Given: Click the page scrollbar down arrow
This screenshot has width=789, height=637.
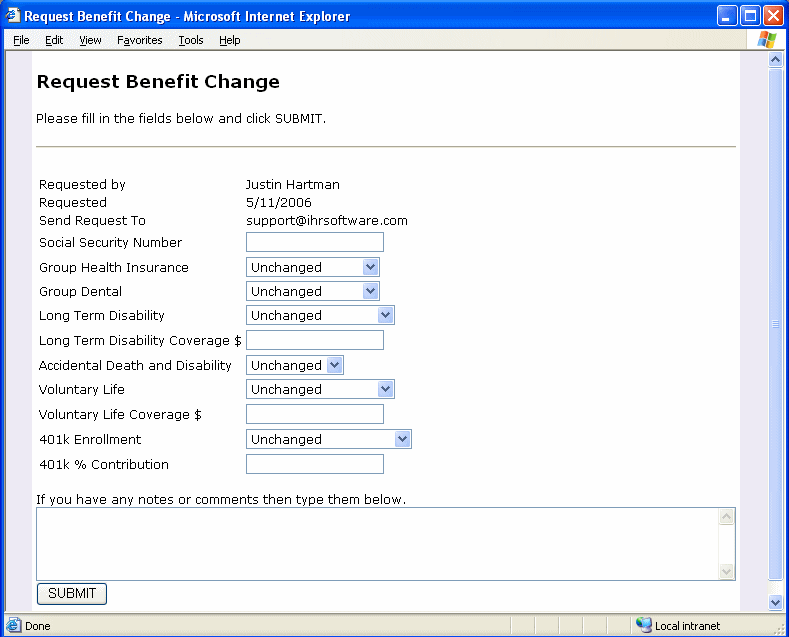Looking at the screenshot, I should [x=775, y=602].
